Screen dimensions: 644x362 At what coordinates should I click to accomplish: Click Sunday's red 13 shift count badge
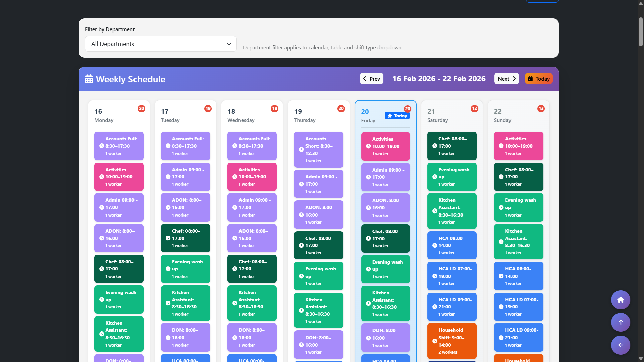click(541, 109)
